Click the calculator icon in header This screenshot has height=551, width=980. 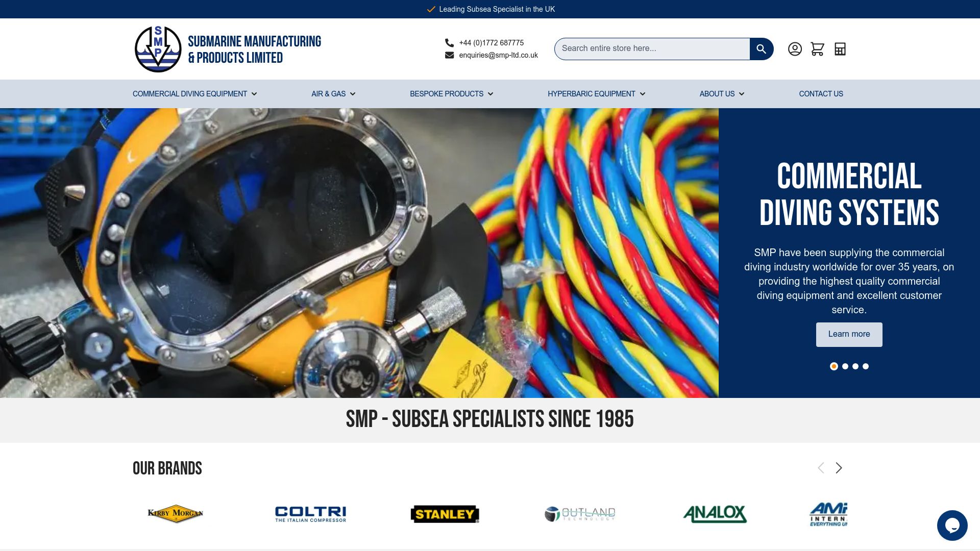[x=840, y=49]
